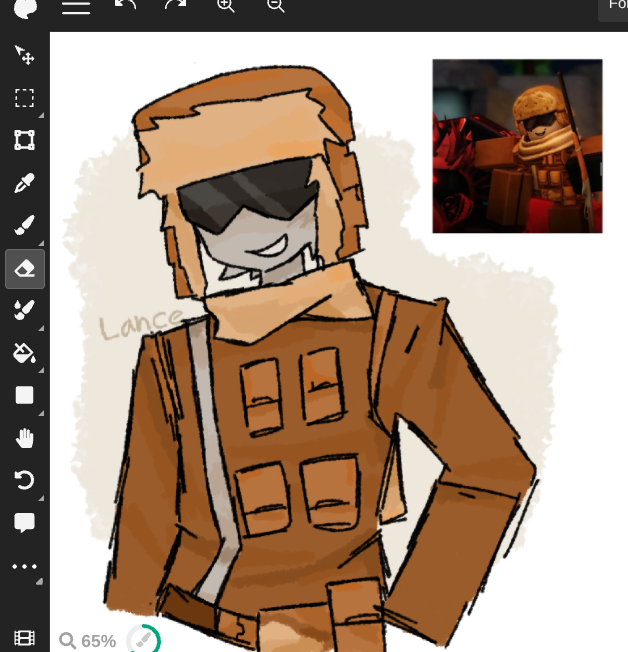628x652 pixels.
Task: Select the Transform tool
Action: (25, 140)
